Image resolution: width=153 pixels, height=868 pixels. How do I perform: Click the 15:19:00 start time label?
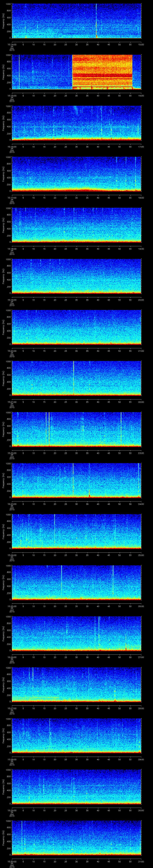click(12, 300)
